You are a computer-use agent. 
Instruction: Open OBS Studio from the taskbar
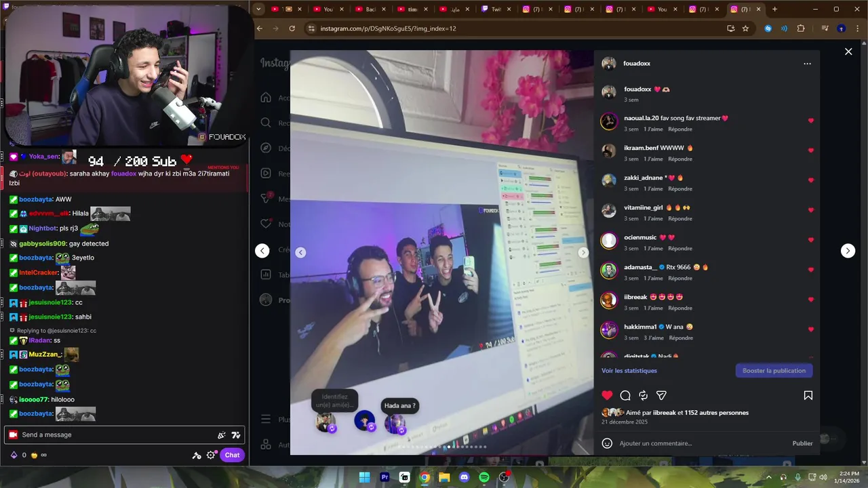504,477
